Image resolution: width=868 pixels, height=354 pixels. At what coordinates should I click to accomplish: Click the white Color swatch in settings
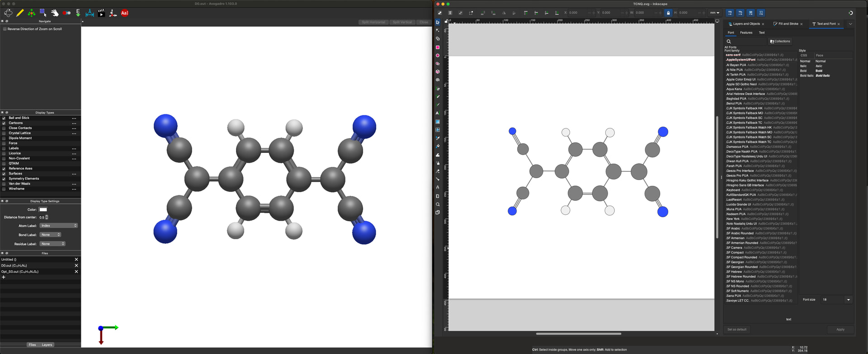43,210
